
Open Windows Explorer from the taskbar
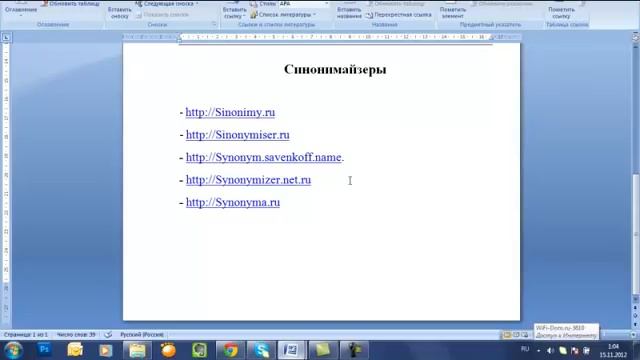pyautogui.click(x=138, y=350)
